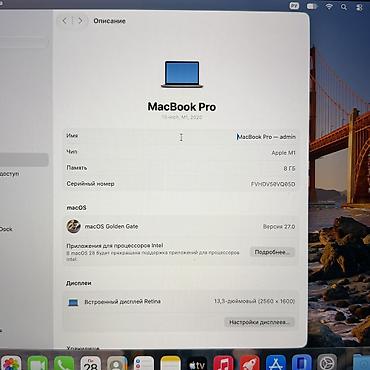Go forward with the right chevron arrow
Screen dimensions: 370x370
[80, 21]
